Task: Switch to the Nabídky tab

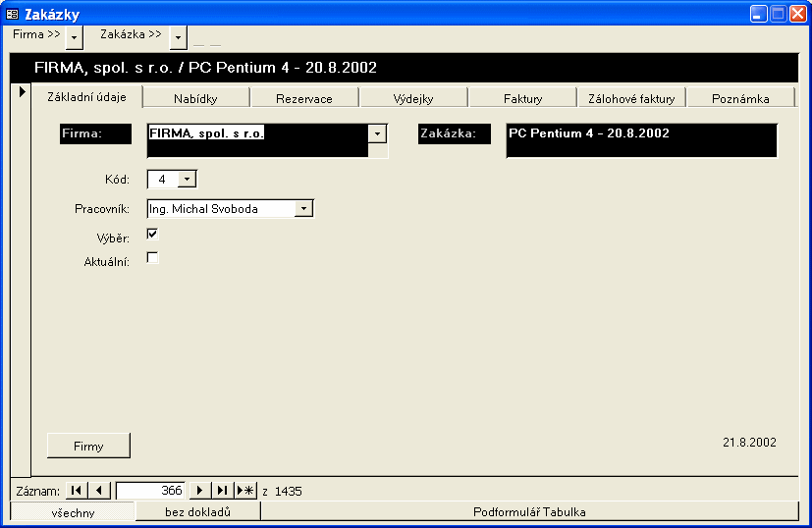Action: pos(195,98)
